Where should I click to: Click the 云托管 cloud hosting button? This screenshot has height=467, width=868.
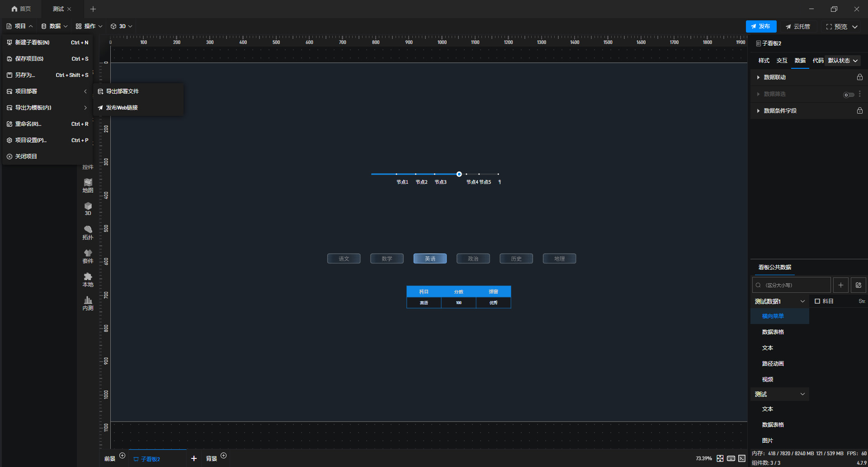tap(797, 27)
